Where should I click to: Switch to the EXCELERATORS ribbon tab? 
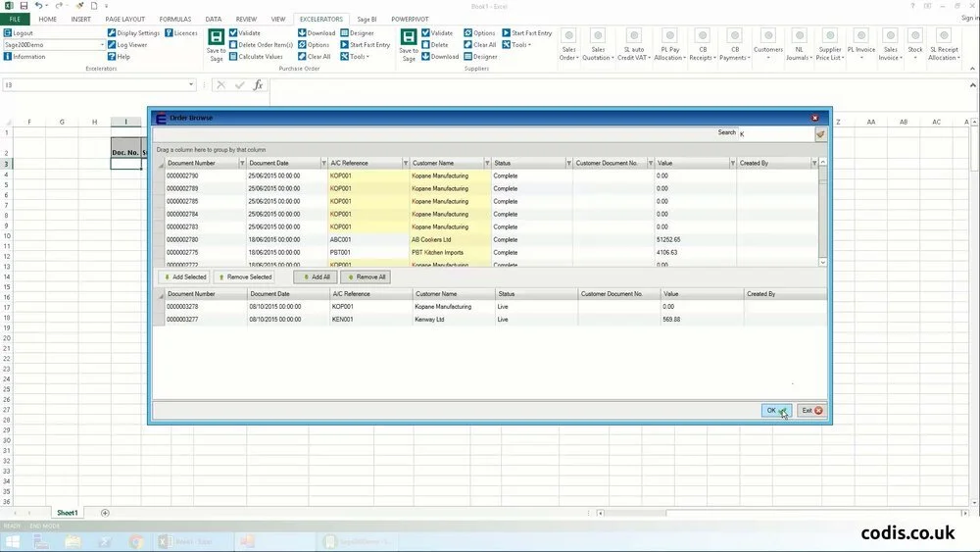[320, 20]
